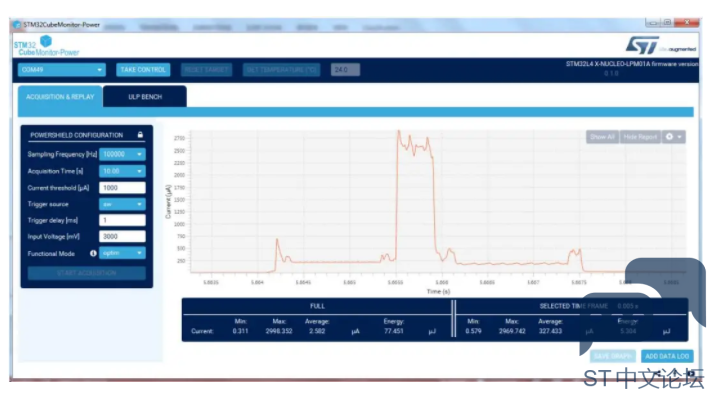Click the selected Average value 327.433

550,331
